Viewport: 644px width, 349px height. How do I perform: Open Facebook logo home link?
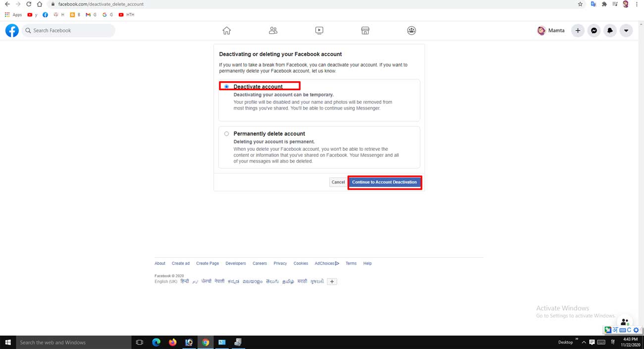[12, 30]
